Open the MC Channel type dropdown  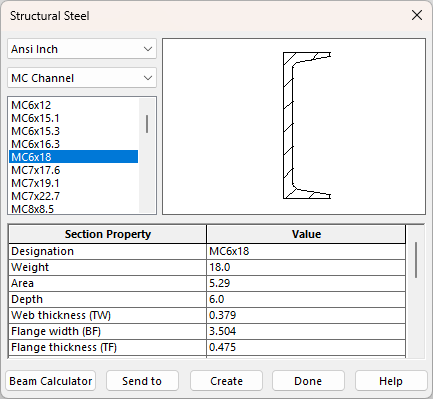click(82, 78)
